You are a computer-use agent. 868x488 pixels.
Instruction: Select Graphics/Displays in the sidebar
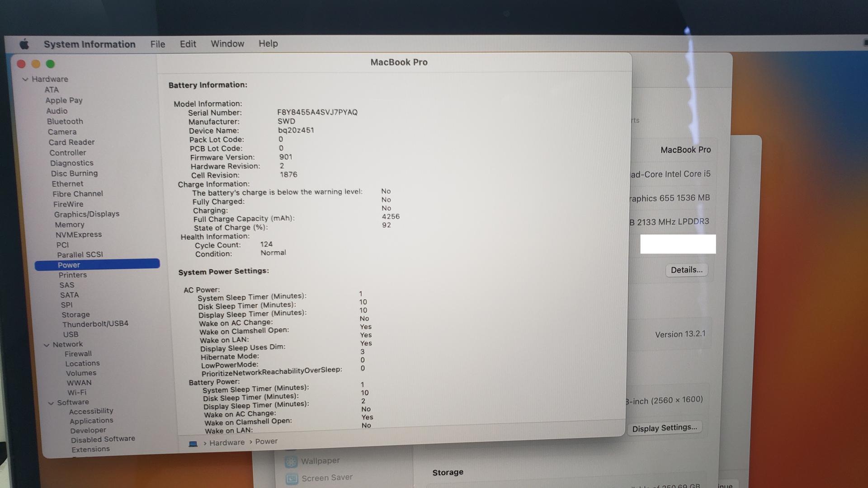87,214
